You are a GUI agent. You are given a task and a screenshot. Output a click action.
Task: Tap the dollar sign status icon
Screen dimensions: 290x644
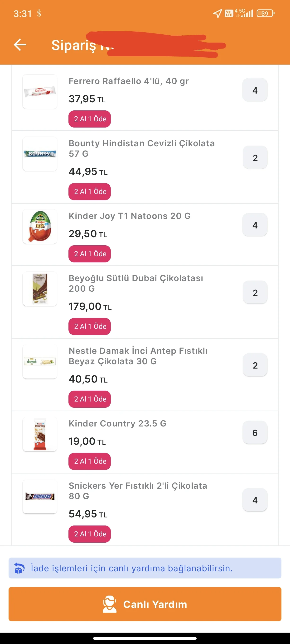pyautogui.click(x=39, y=13)
